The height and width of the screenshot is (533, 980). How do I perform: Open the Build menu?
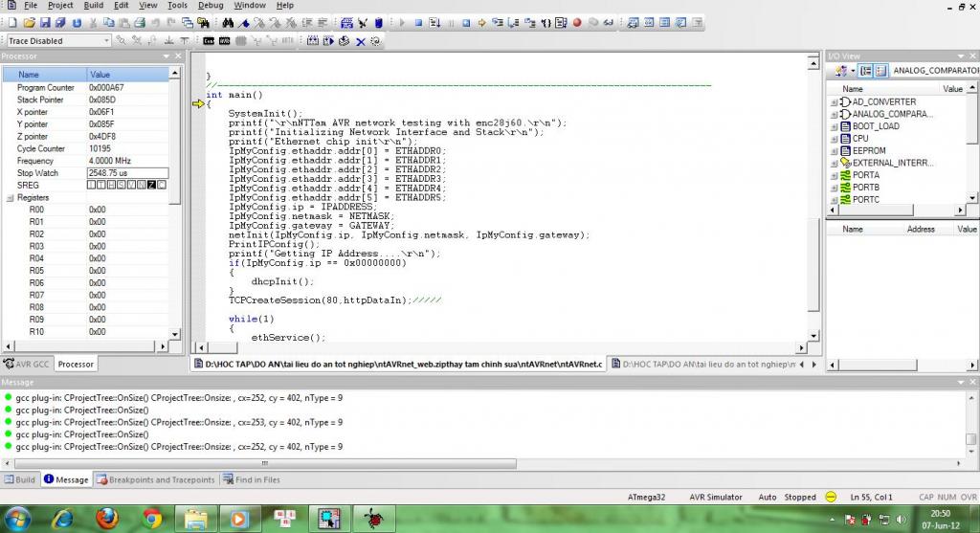pos(94,5)
